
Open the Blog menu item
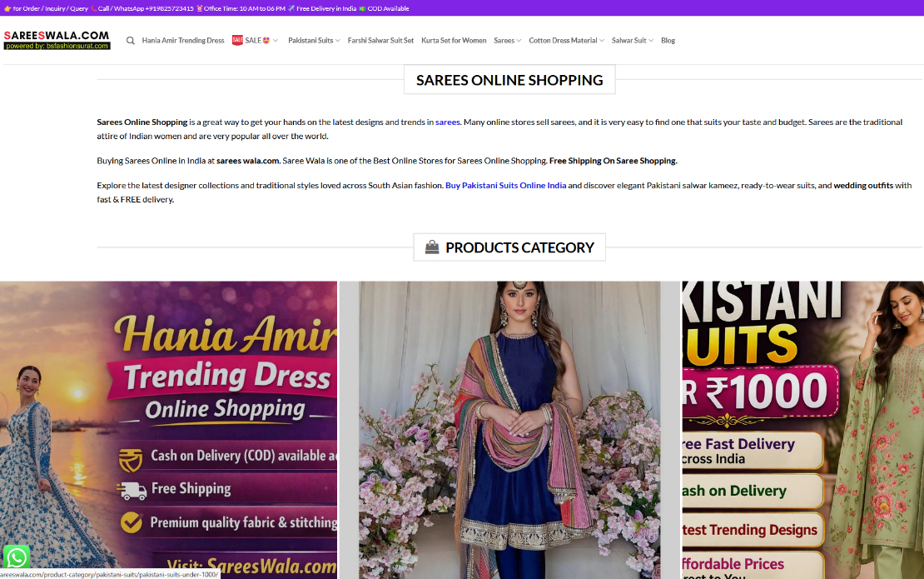pyautogui.click(x=668, y=41)
